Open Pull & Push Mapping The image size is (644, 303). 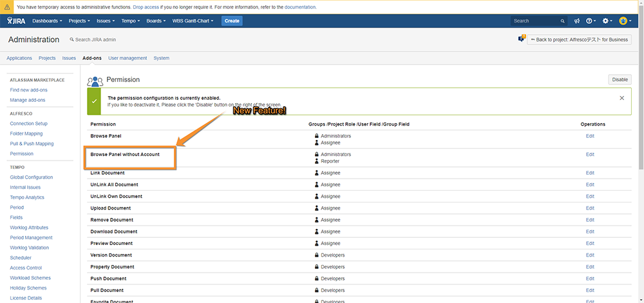(x=32, y=144)
